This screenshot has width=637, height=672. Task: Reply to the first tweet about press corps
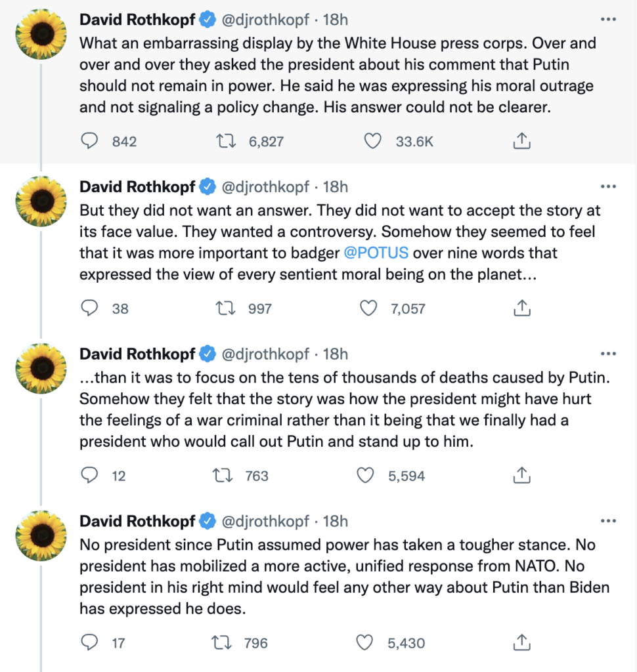[89, 140]
